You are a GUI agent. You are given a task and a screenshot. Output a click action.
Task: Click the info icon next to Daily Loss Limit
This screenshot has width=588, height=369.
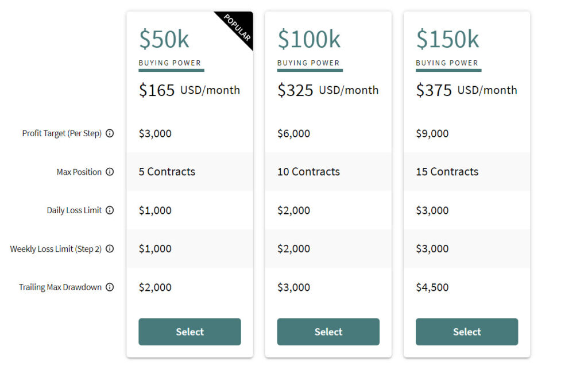110,210
